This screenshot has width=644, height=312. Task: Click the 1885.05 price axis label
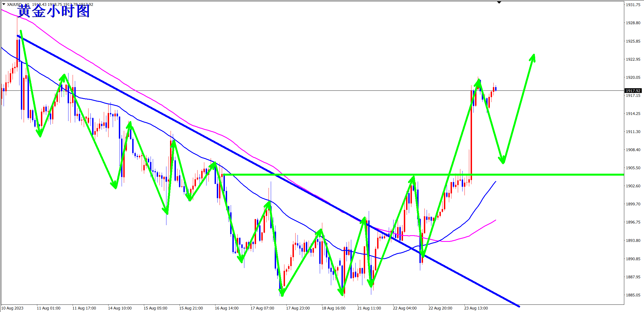point(633,295)
